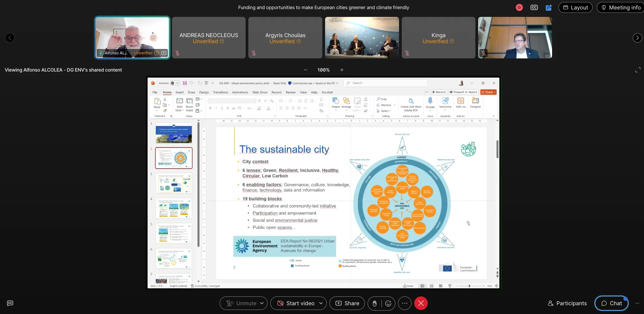Open panel options dots beside Chat
This screenshot has height=314, width=644.
point(637,303)
